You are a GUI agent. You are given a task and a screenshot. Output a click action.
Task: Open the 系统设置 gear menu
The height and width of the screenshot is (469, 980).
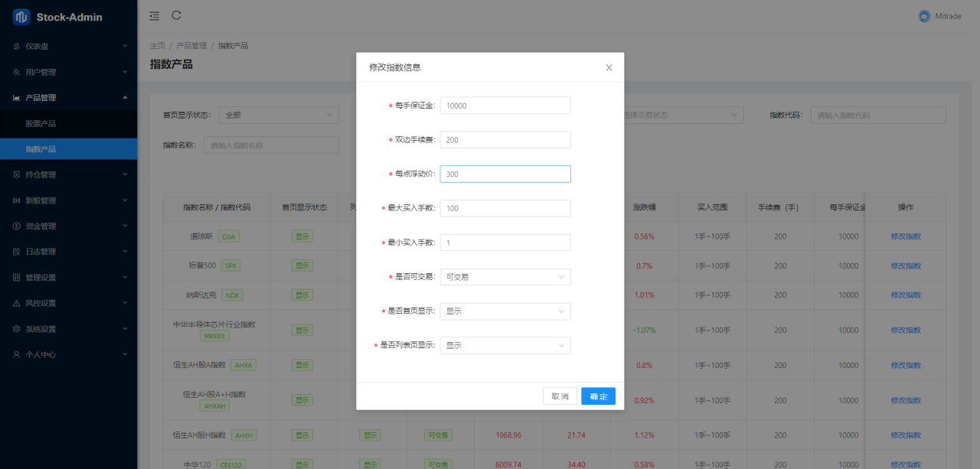click(68, 329)
